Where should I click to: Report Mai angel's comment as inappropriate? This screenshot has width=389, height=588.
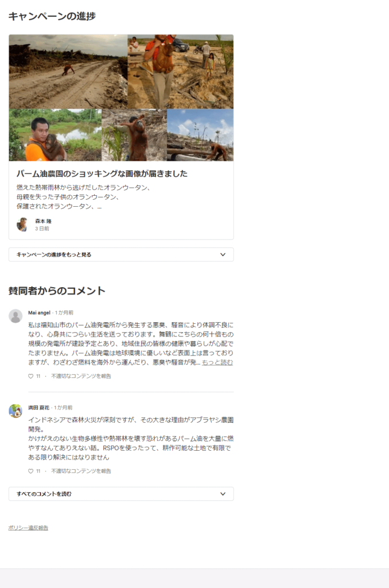[x=81, y=376]
